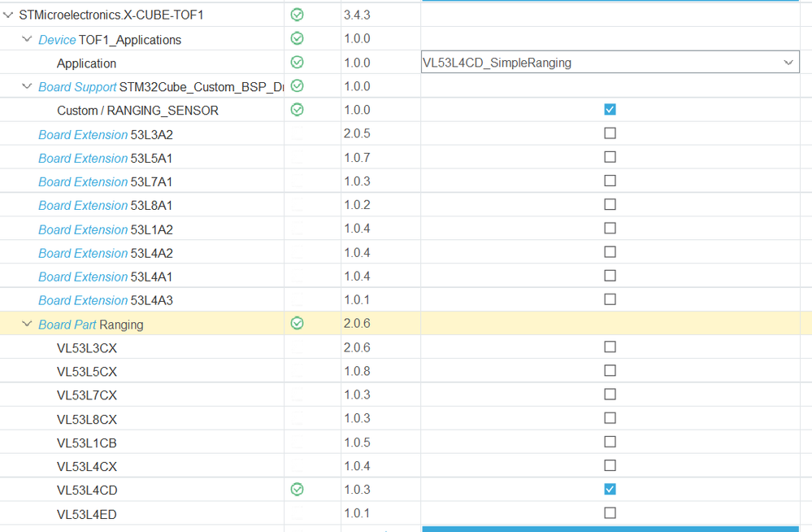
Task: Open Board Extension link for 53L5A1
Action: pos(83,159)
